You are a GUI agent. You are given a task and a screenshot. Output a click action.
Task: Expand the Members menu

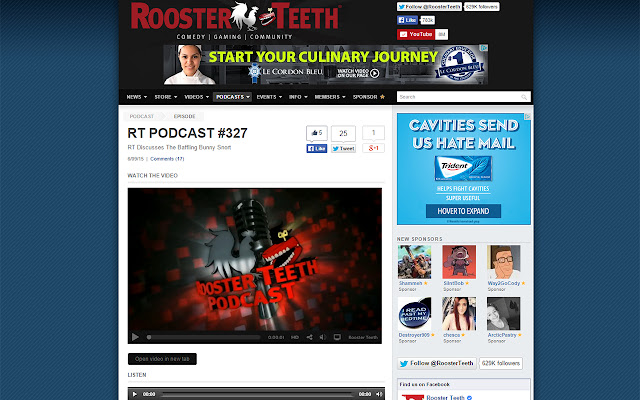(330, 97)
